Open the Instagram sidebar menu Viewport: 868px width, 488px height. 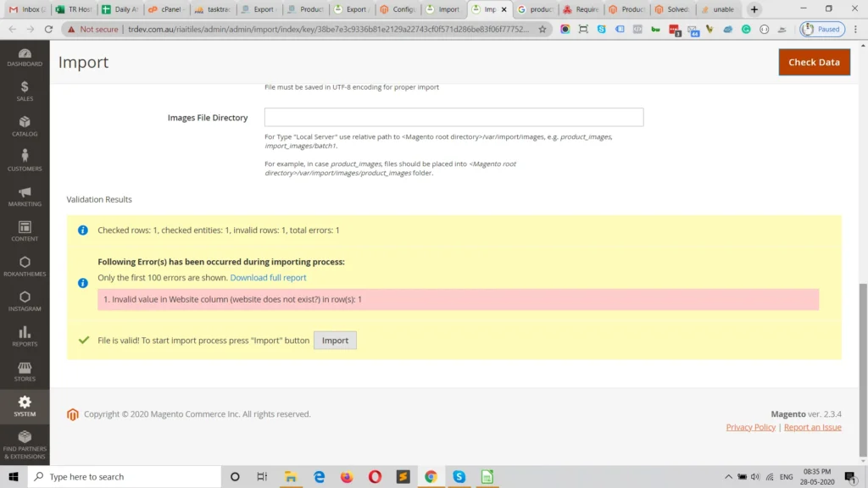25,302
